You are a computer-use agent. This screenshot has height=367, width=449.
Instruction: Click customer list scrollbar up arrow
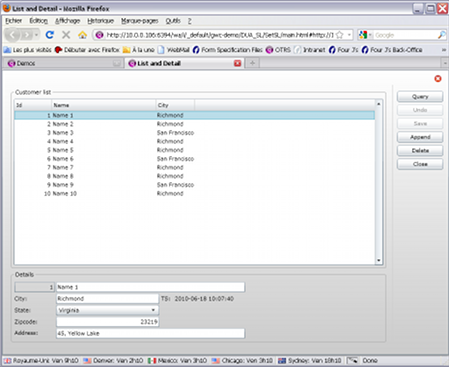click(x=378, y=104)
